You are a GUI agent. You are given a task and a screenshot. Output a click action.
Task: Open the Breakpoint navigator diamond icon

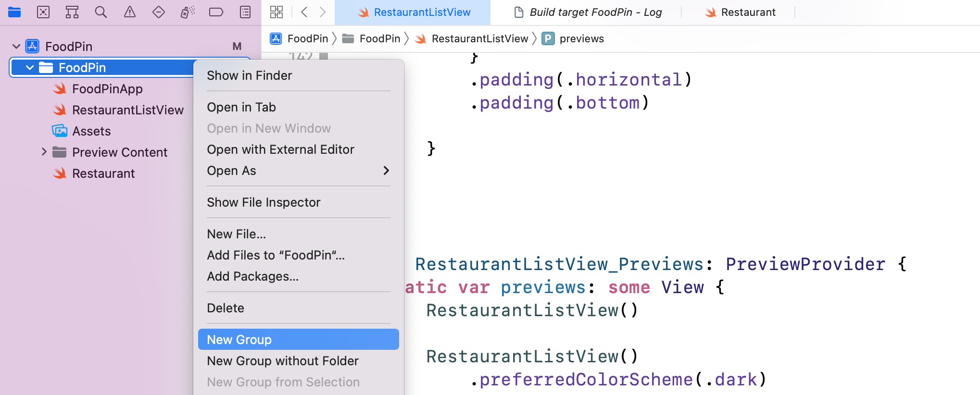click(x=159, y=12)
